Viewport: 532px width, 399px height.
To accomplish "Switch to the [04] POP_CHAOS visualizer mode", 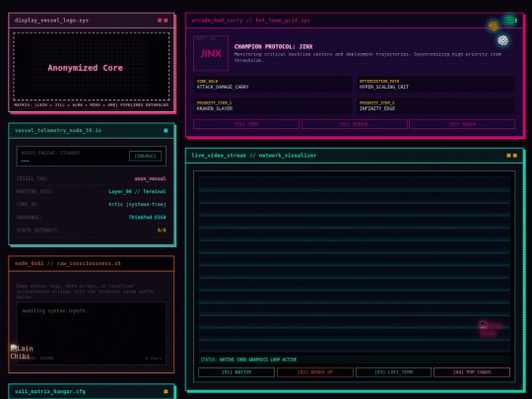I will (x=472, y=372).
